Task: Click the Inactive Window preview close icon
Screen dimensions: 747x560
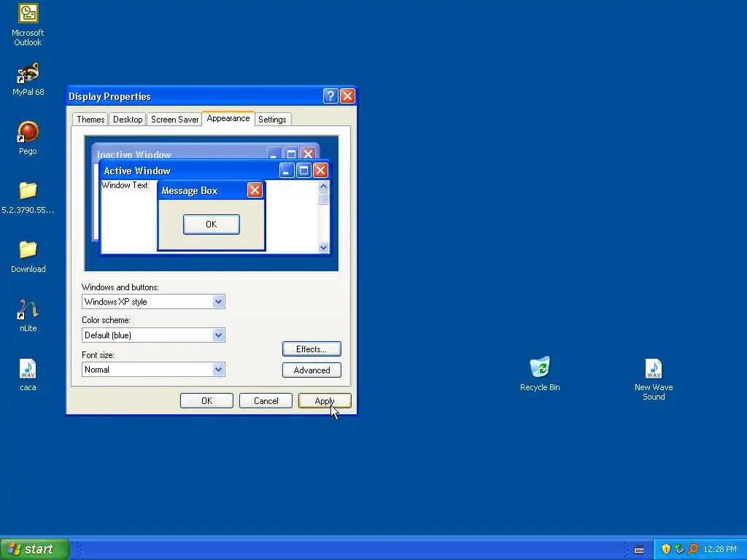Action: pyautogui.click(x=309, y=153)
